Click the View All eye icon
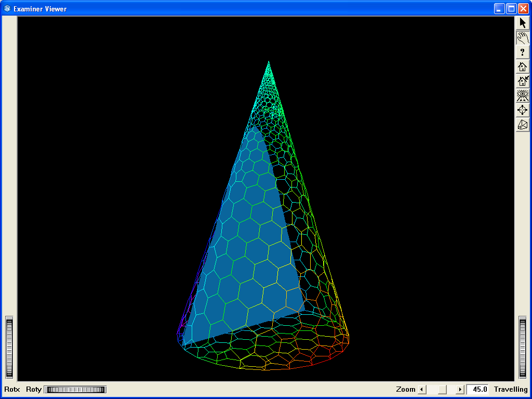 click(523, 96)
